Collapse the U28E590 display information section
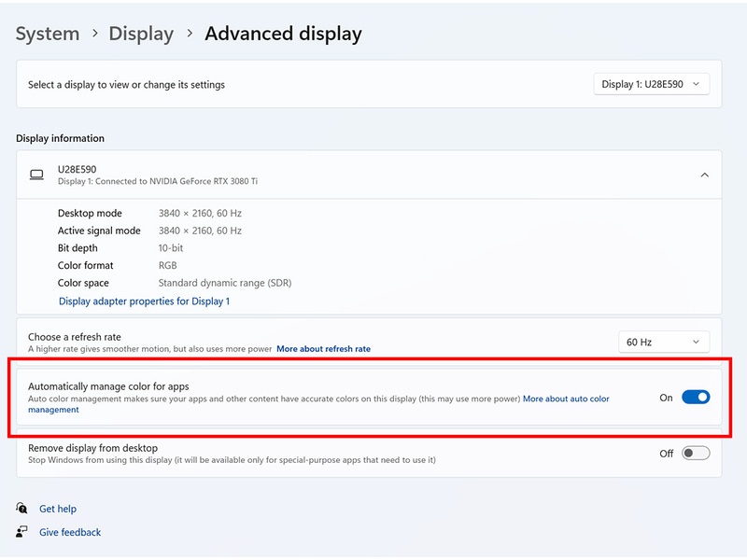This screenshot has width=747, height=560. (705, 175)
